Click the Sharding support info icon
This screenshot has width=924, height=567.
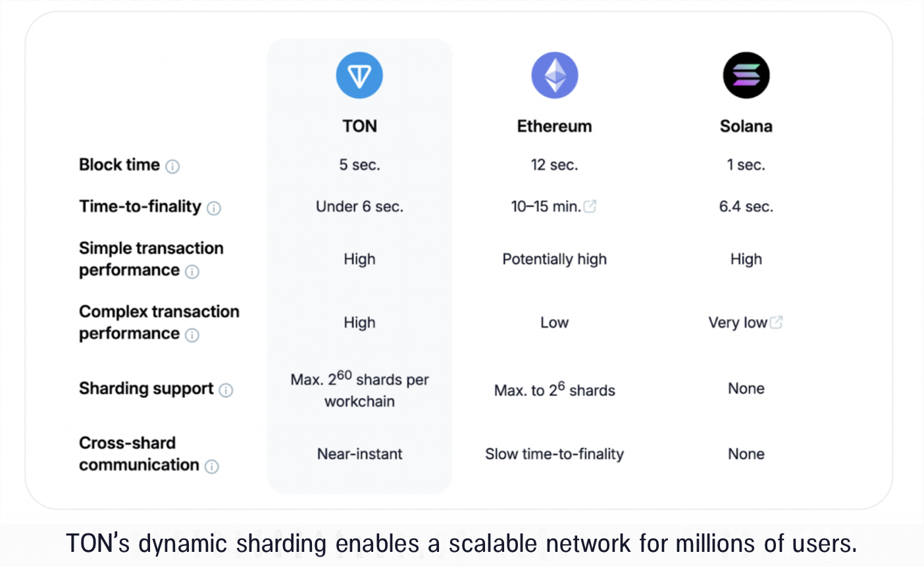click(226, 391)
